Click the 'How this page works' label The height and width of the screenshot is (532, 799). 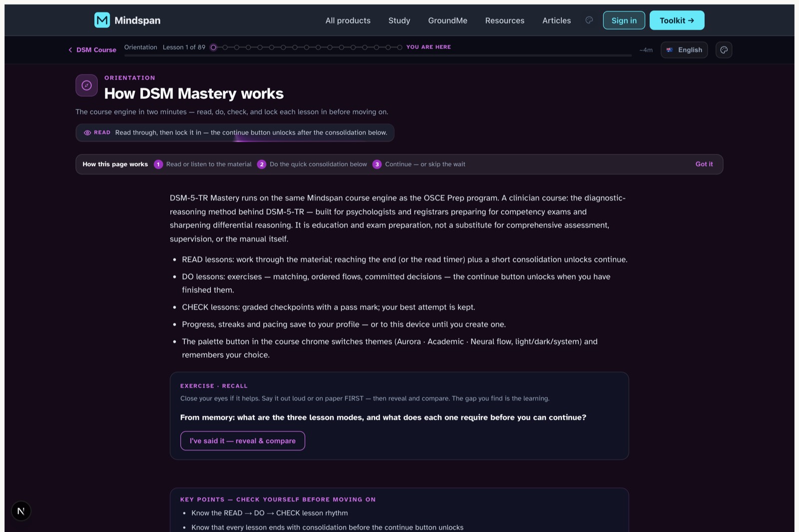(x=115, y=164)
